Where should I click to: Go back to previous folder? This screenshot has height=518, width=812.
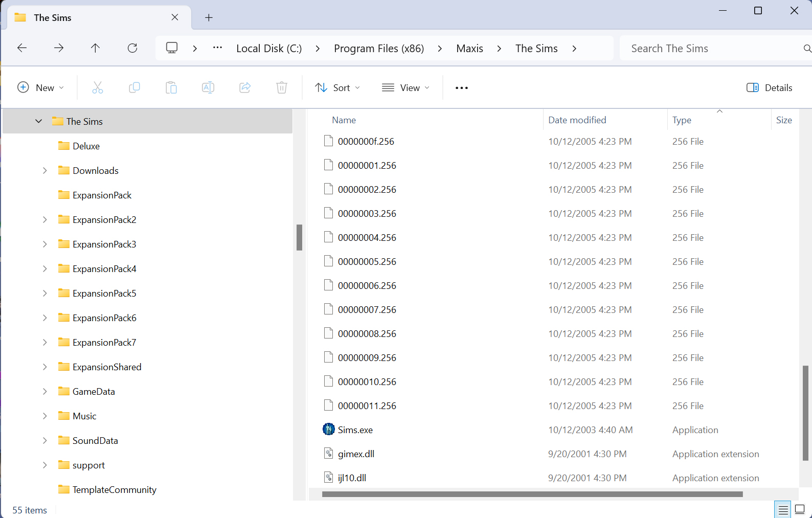(x=22, y=48)
